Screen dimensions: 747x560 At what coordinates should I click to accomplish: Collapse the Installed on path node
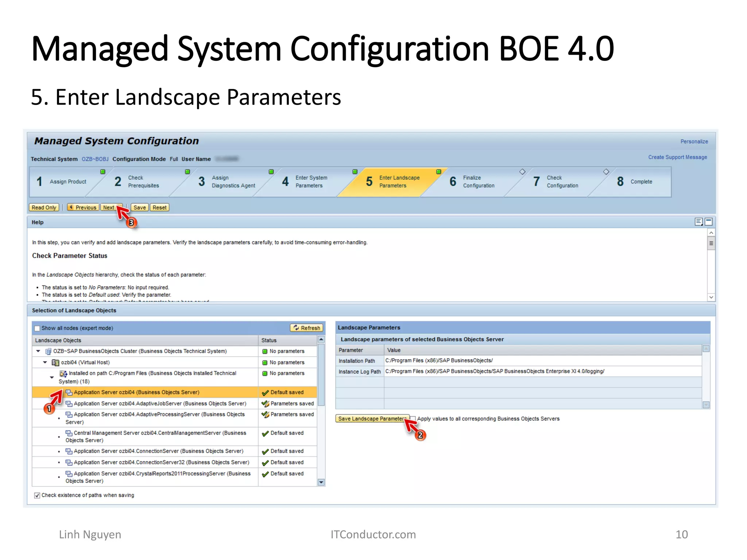52,377
